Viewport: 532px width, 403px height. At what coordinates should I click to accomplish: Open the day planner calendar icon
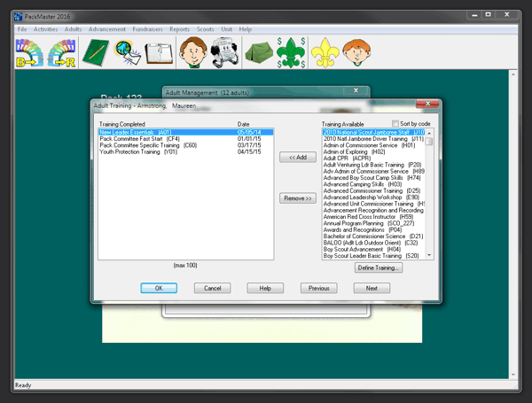pyautogui.click(x=159, y=53)
